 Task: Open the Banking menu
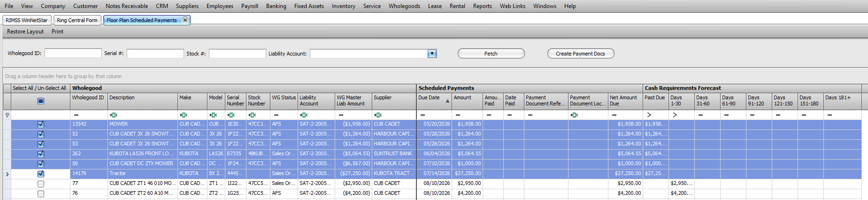point(276,6)
